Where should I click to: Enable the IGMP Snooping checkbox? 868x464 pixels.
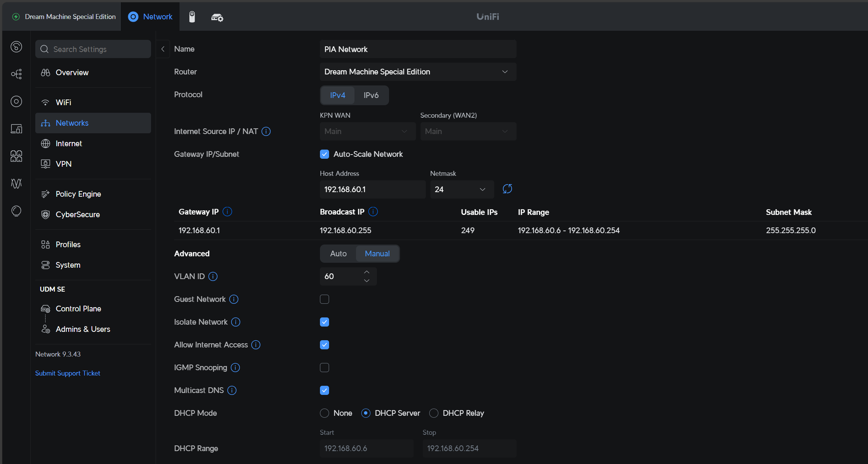tap(325, 368)
